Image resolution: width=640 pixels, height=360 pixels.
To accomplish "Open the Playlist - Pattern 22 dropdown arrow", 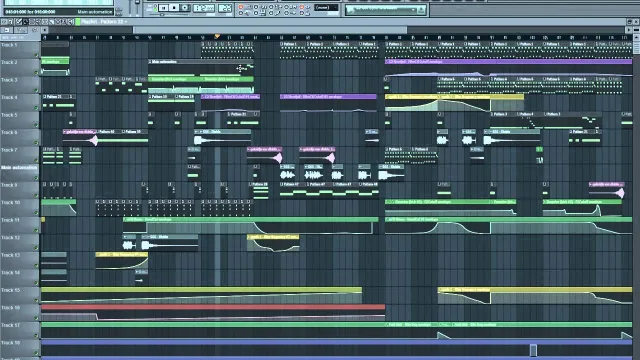I will pyautogui.click(x=126, y=22).
